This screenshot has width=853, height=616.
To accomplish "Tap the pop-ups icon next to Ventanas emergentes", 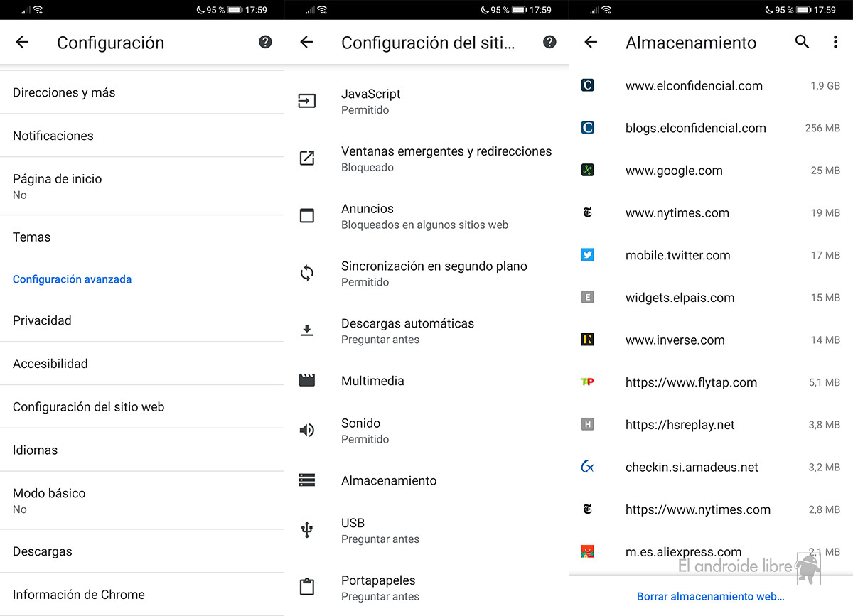I will [x=307, y=158].
